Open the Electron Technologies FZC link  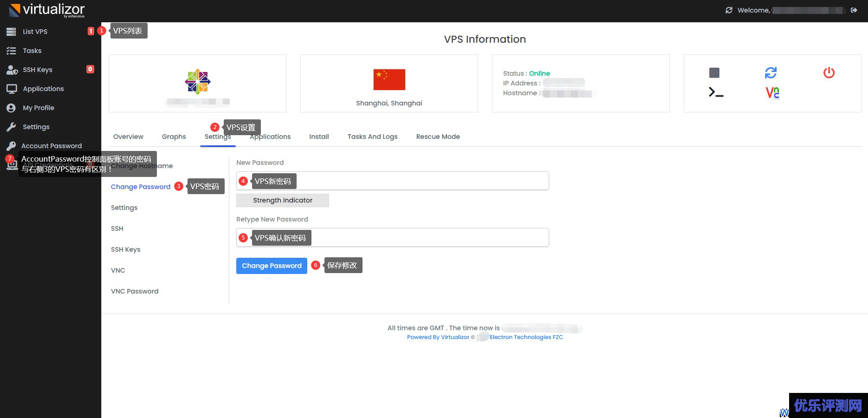(x=526, y=337)
